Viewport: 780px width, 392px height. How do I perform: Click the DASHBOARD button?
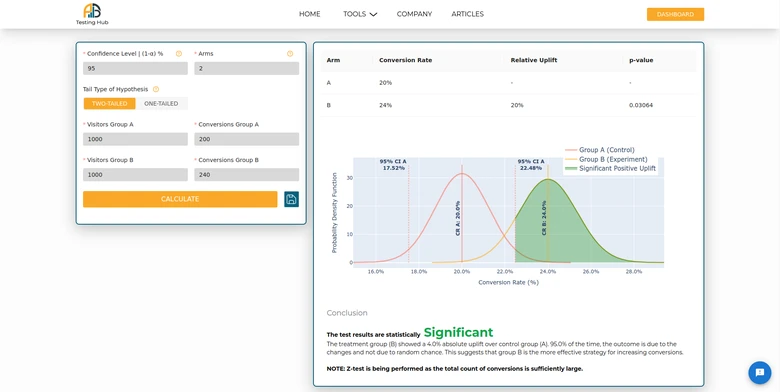point(675,14)
